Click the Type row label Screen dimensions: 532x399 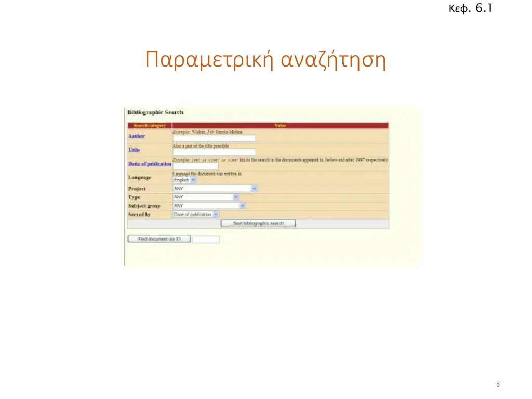coord(135,197)
